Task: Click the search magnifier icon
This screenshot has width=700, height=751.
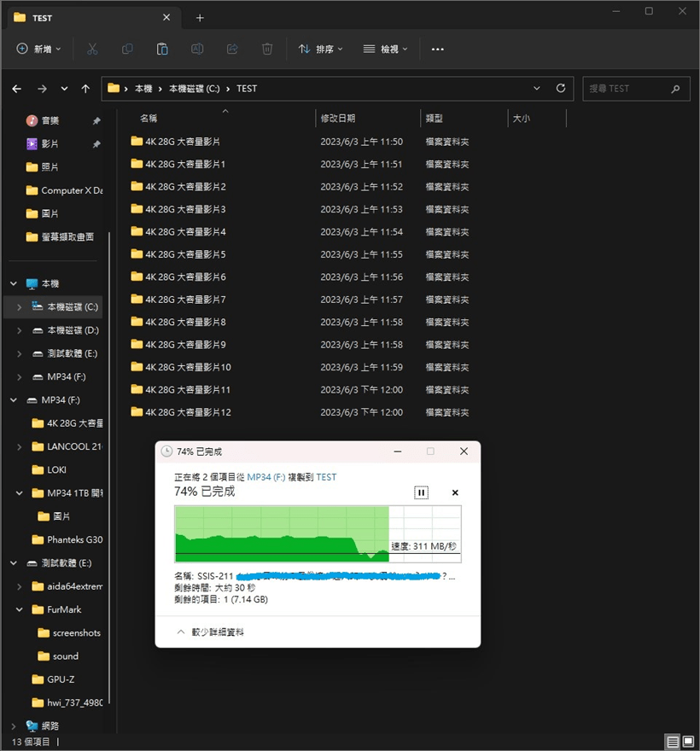Action: tap(675, 89)
